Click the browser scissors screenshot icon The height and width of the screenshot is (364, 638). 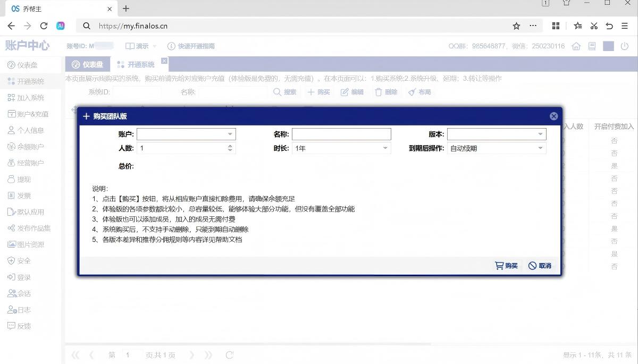[594, 26]
